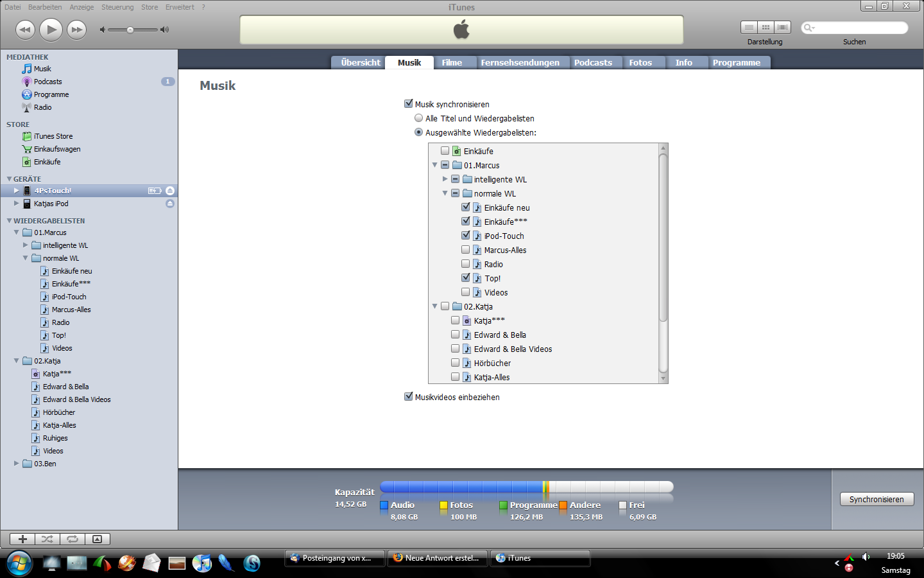Switch to Neue Antwort erstellen taskbar window

(438, 558)
